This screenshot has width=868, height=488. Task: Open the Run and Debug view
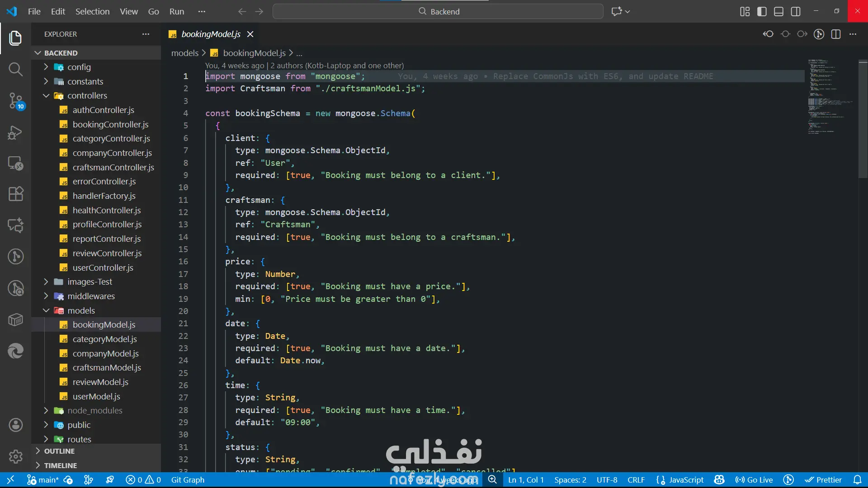click(15, 132)
